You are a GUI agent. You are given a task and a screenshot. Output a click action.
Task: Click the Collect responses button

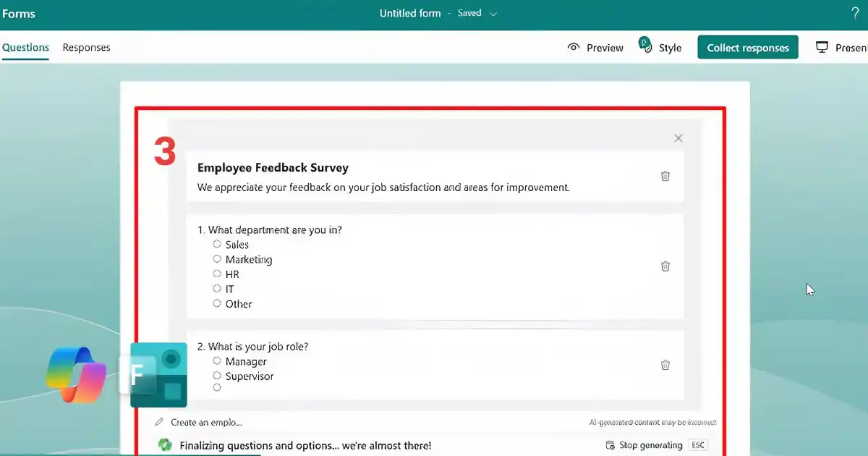748,48
